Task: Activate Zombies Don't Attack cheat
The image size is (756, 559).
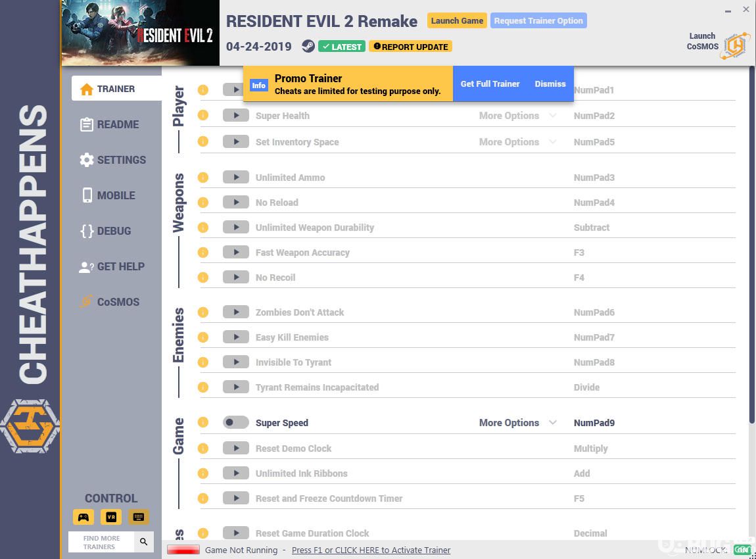Action: coord(236,312)
